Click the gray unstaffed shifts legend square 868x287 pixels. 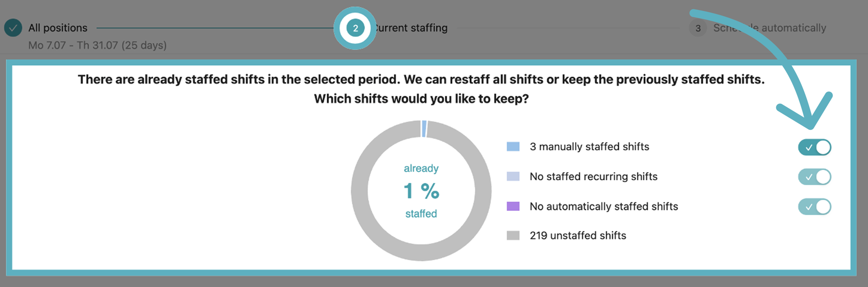513,235
